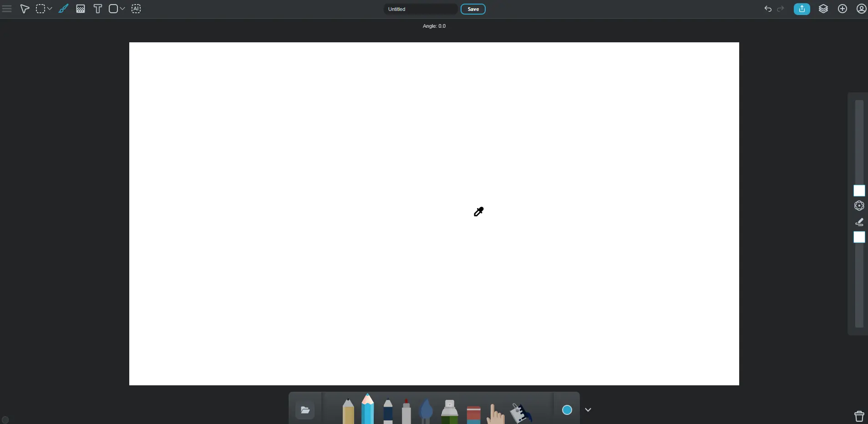Open the user account profile
868x424 pixels.
861,9
